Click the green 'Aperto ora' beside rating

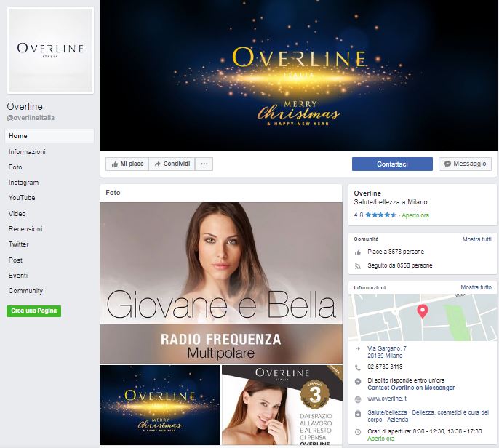pos(415,215)
